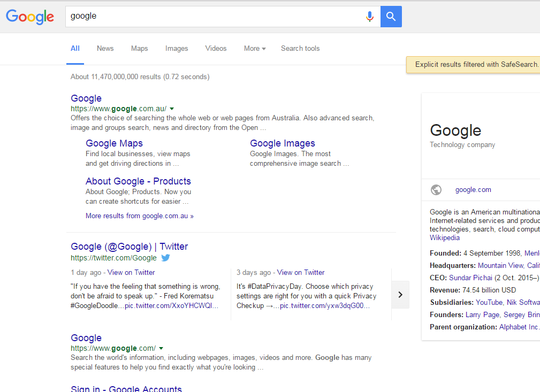The image size is (540, 392).
Task: Click YouTube subsidiary link
Action: click(x=489, y=303)
